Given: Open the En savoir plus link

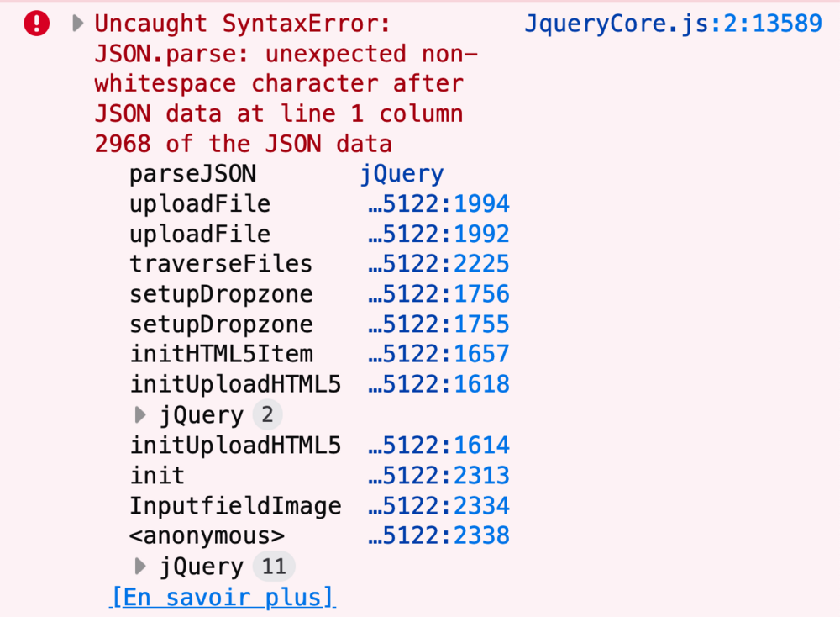Looking at the screenshot, I should point(223,597).
